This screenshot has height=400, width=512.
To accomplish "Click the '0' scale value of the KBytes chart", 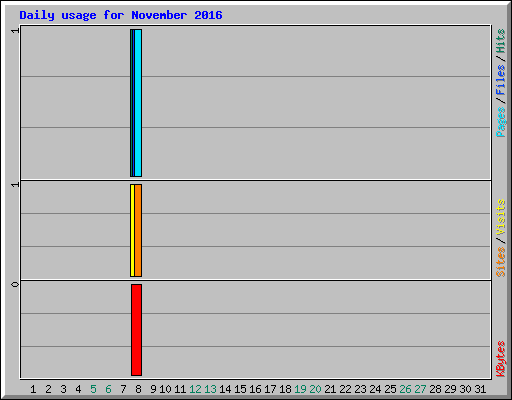I will [15, 284].
